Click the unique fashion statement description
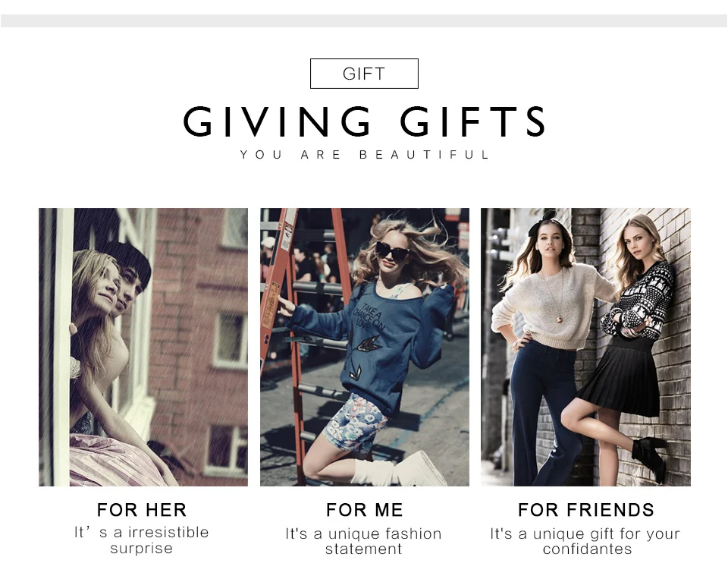This screenshot has width=728, height=579. pyautogui.click(x=363, y=541)
